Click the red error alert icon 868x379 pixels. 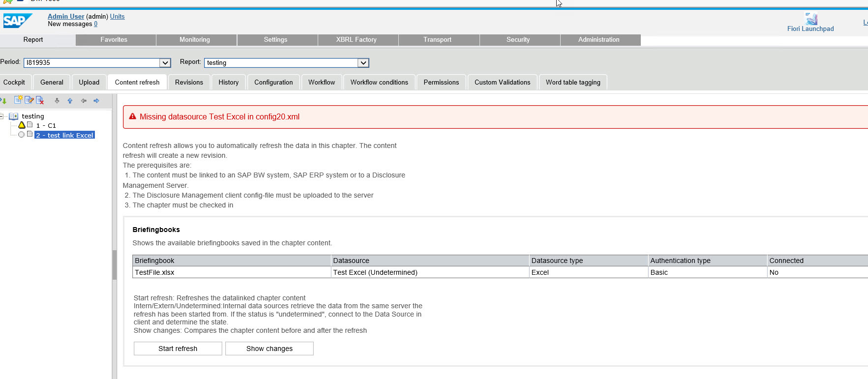132,117
